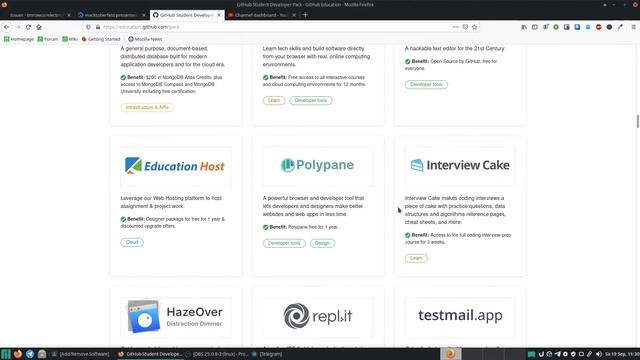
Task: Close the Hacktoberfest tab
Action: [x=144, y=15]
